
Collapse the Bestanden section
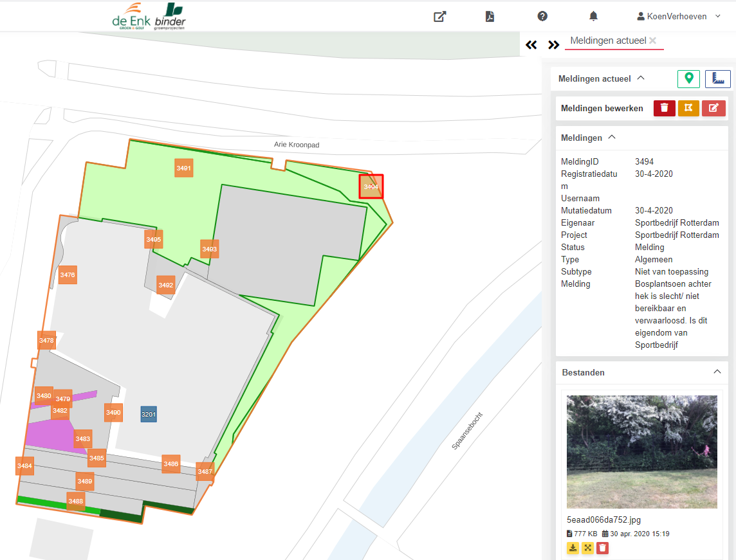[717, 372]
